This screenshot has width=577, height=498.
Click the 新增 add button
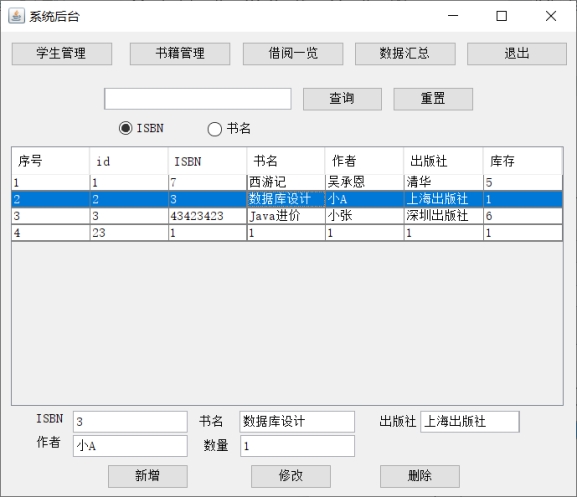[x=148, y=476]
